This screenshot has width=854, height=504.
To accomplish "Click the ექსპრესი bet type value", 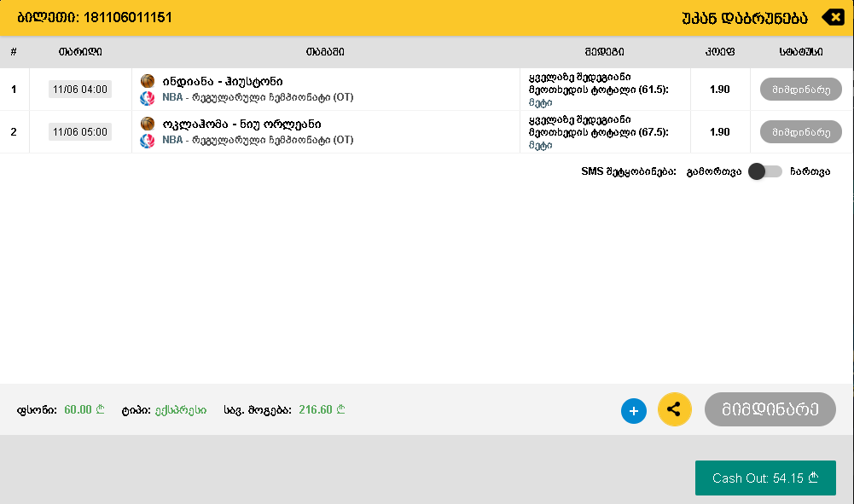I will click(181, 410).
